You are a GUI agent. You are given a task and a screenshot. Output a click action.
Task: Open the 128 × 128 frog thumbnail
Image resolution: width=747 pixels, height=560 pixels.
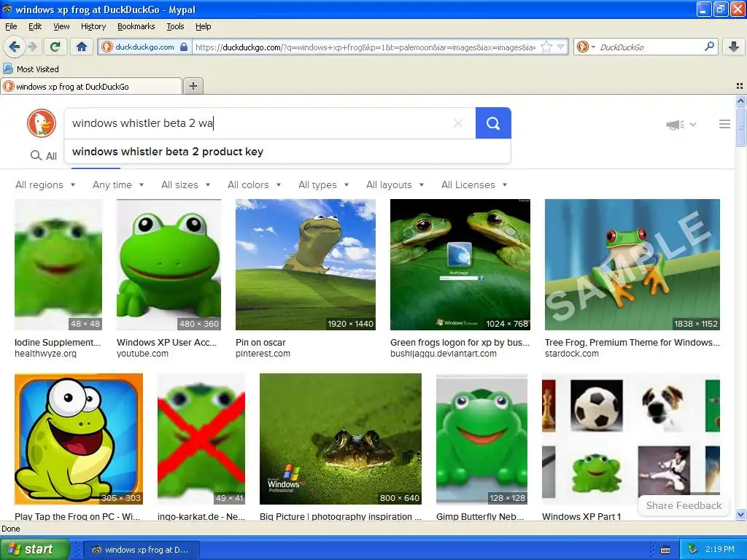click(481, 438)
